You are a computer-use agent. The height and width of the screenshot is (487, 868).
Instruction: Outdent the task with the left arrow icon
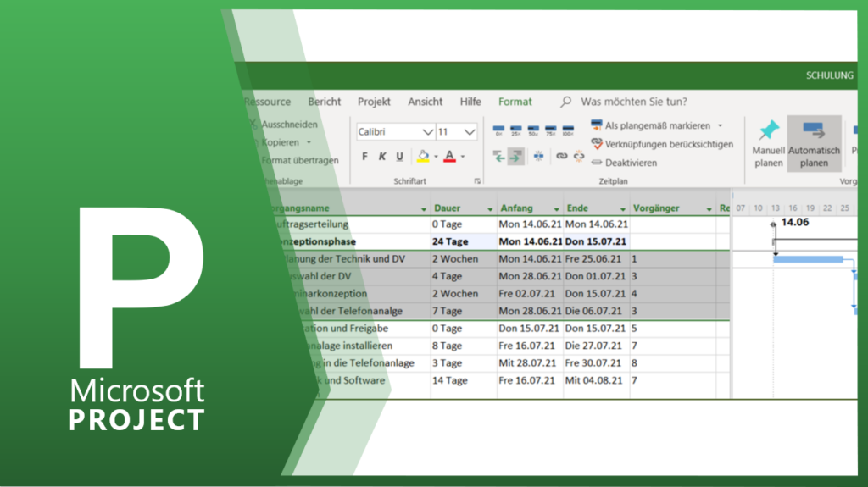(x=498, y=157)
